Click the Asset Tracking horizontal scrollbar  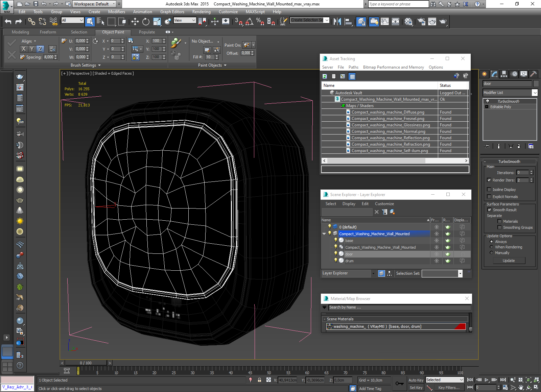point(395,161)
